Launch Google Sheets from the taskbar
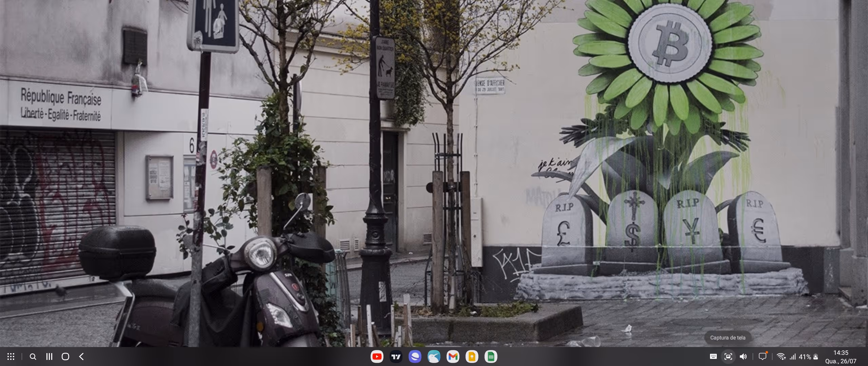Image resolution: width=868 pixels, height=366 pixels. click(x=491, y=357)
